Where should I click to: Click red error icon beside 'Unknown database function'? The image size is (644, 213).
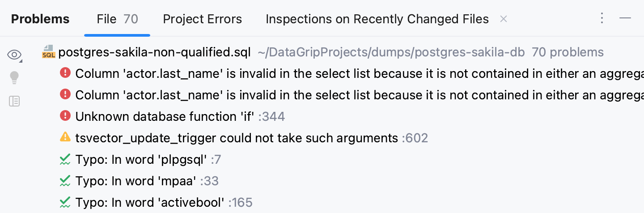65,116
